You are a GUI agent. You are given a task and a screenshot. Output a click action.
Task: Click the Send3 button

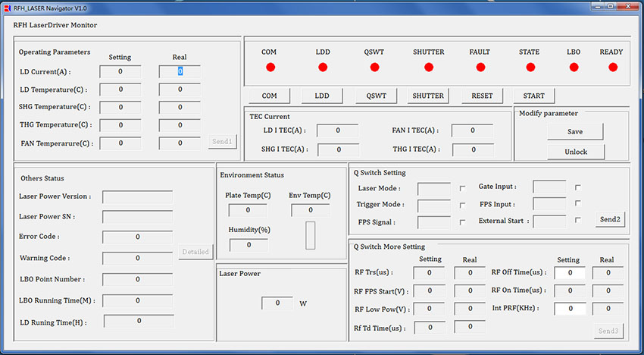point(608,331)
